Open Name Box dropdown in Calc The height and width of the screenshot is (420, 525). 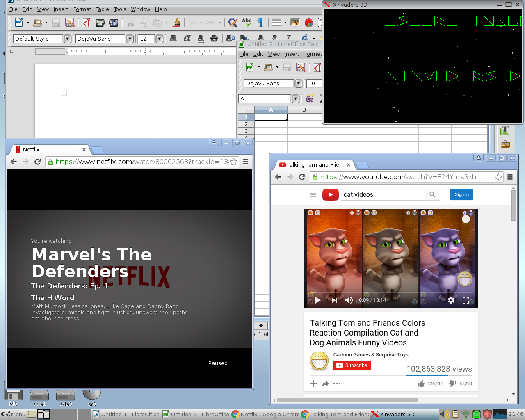[x=296, y=98]
